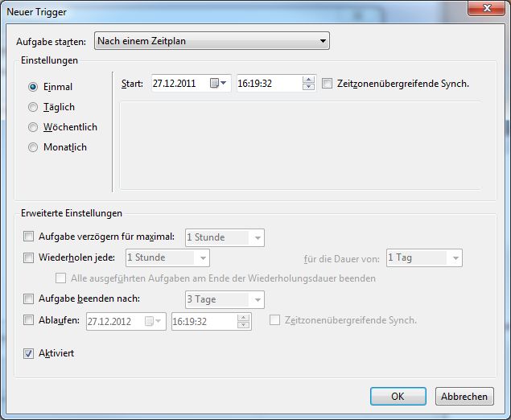The width and height of the screenshot is (511, 420).
Task: Check Aufgabe beenden nach option
Action: pyautogui.click(x=28, y=299)
